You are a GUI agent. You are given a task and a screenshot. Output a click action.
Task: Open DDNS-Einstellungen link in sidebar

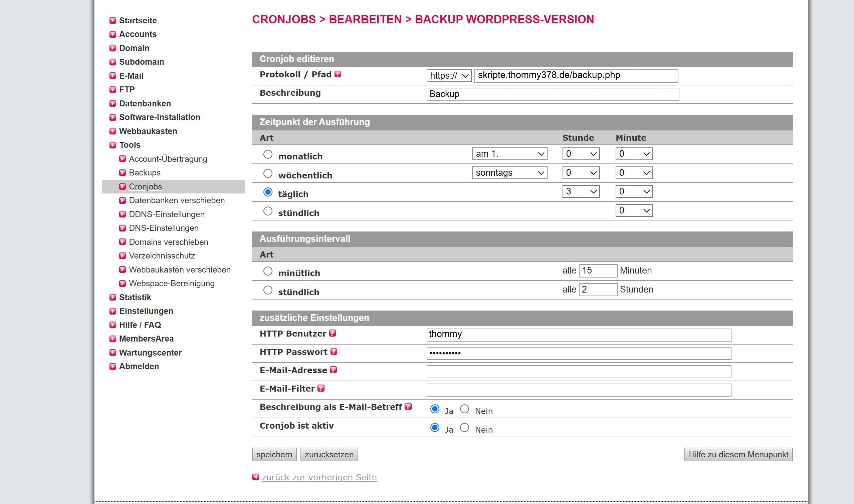pyautogui.click(x=167, y=214)
